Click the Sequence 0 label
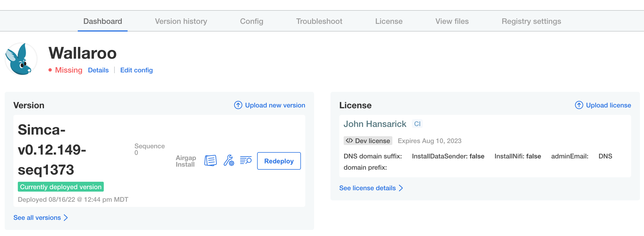644x236 pixels. pyautogui.click(x=150, y=149)
